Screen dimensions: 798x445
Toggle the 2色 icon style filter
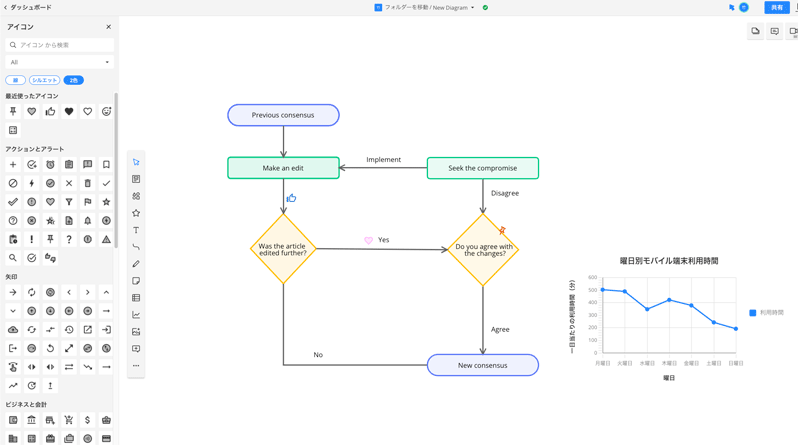pos(74,80)
